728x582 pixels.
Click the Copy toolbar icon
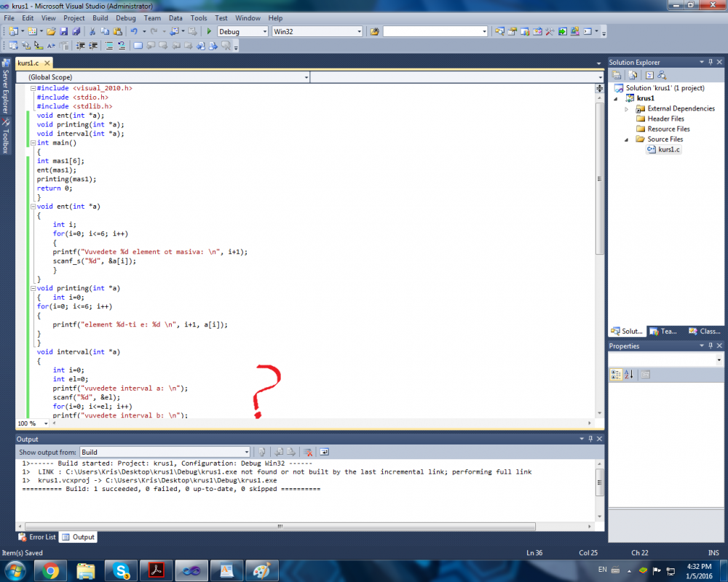pos(105,31)
